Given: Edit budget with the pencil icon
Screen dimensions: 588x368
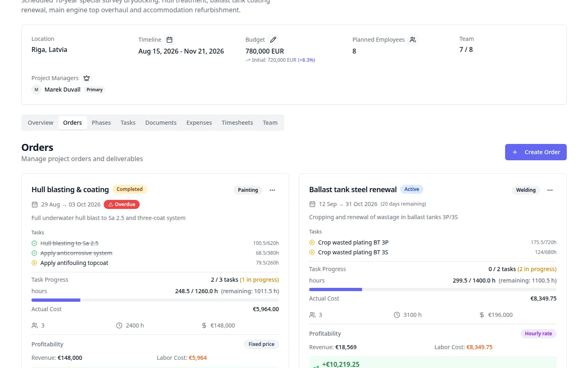Looking at the screenshot, I should pos(273,40).
